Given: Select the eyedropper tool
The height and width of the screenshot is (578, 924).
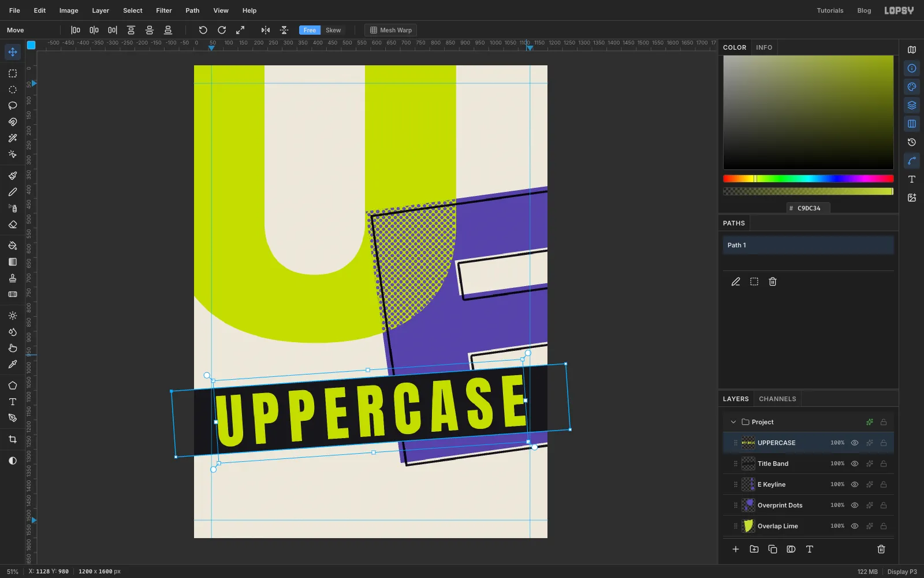Looking at the screenshot, I should [13, 364].
